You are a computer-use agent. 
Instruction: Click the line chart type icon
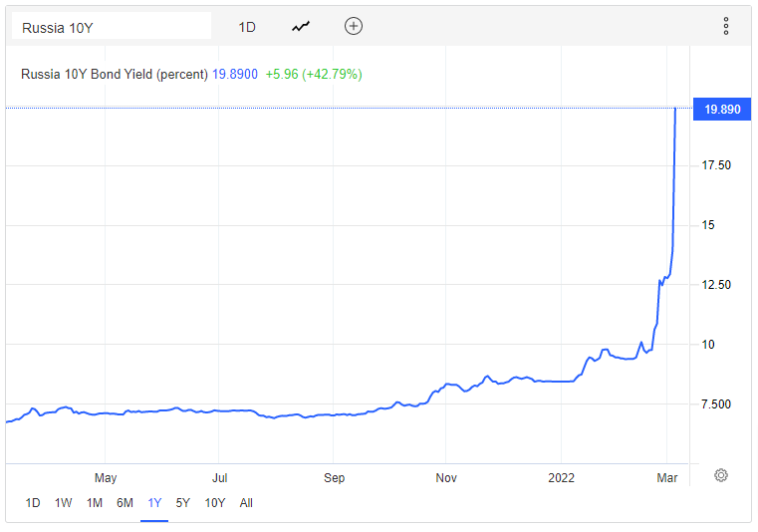301,27
